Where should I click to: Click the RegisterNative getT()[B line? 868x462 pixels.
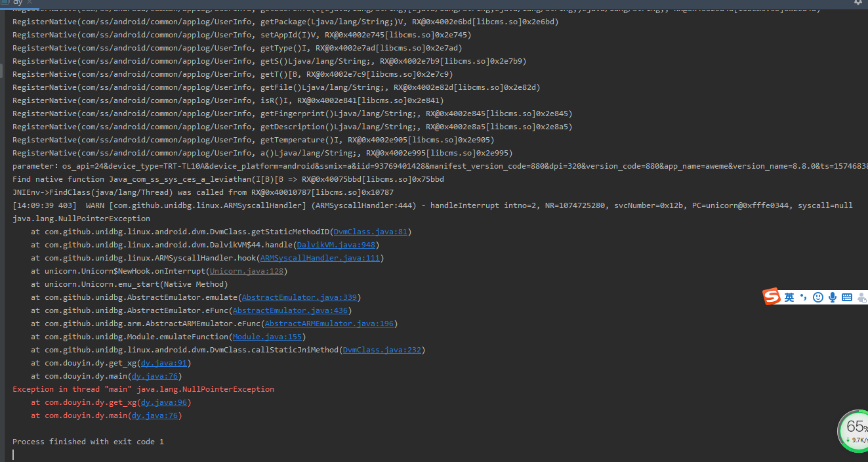pyautogui.click(x=232, y=74)
